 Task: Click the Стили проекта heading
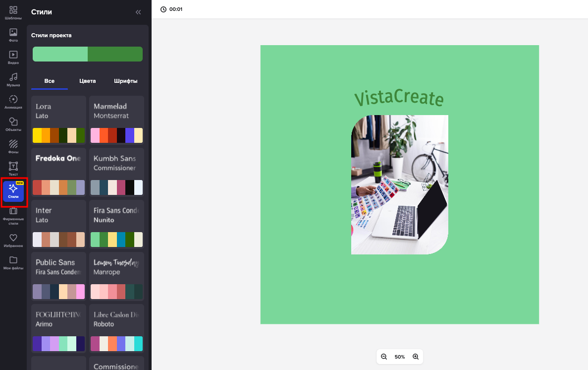point(52,35)
